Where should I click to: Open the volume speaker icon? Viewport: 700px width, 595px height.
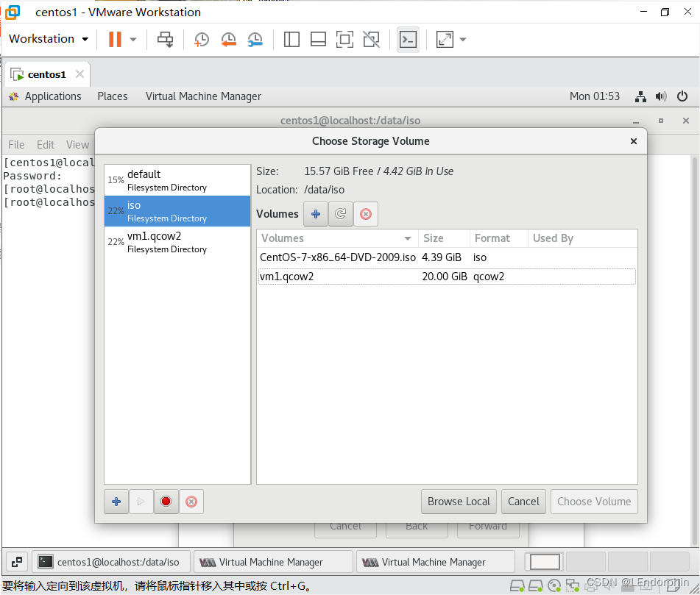(661, 96)
